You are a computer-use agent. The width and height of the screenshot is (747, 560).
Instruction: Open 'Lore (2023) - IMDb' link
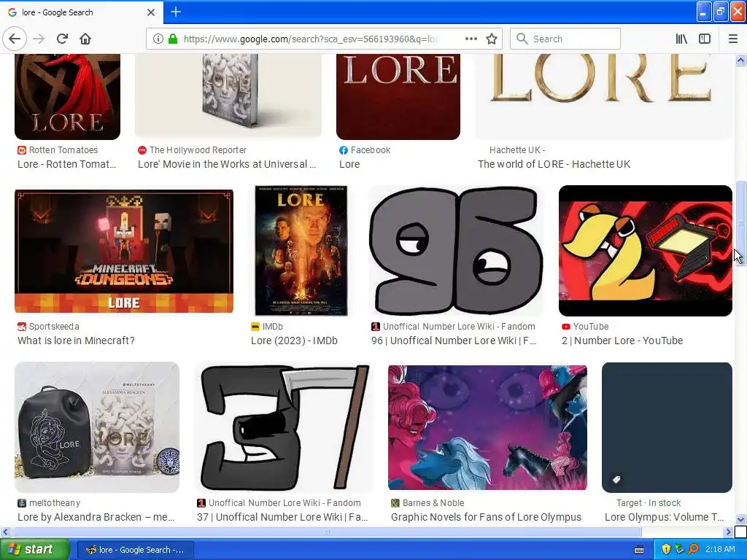[294, 341]
